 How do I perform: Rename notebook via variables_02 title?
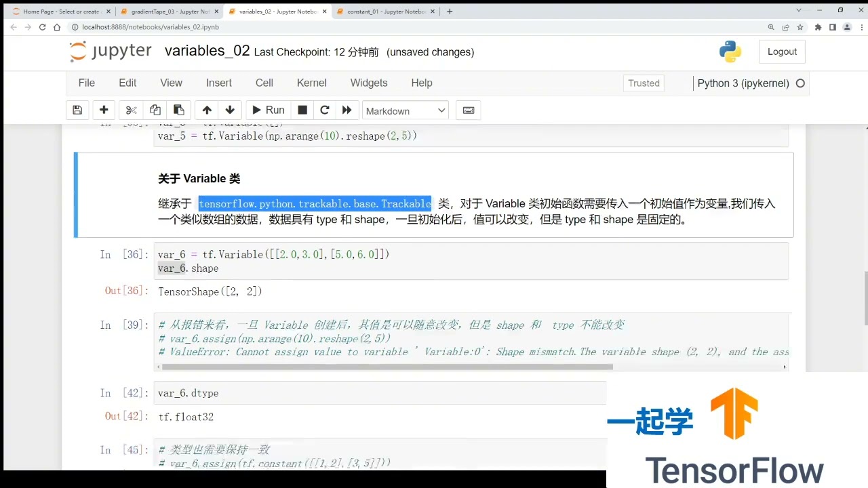coord(208,51)
